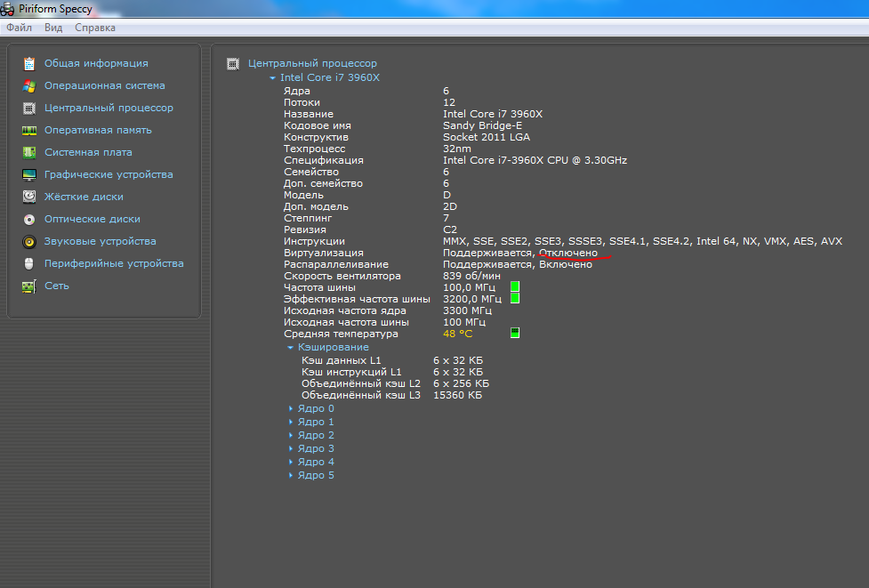This screenshot has height=588, width=869.
Task: Click the 100,0 МГц bus speed value
Action: coord(469,287)
